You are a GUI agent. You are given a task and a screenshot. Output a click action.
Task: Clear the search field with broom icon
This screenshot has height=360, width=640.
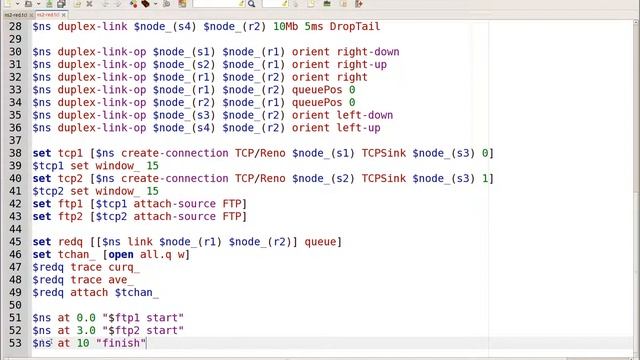click(x=242, y=4)
